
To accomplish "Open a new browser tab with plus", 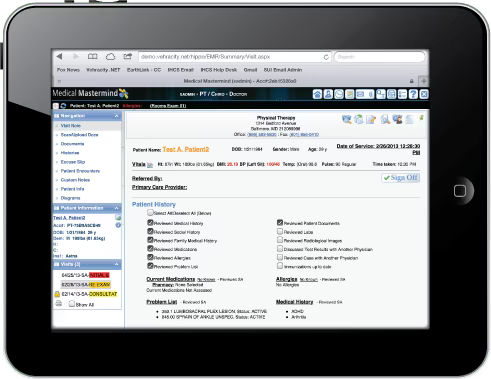I will [x=424, y=81].
